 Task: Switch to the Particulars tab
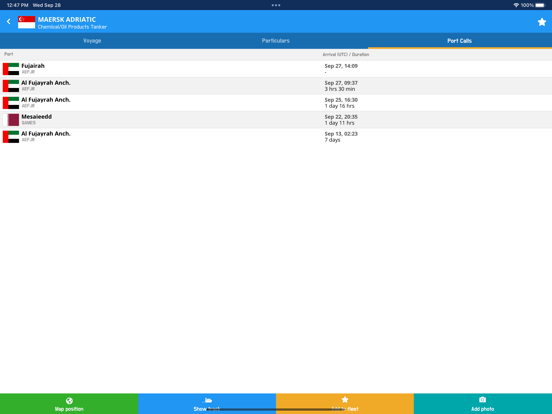pyautogui.click(x=276, y=41)
